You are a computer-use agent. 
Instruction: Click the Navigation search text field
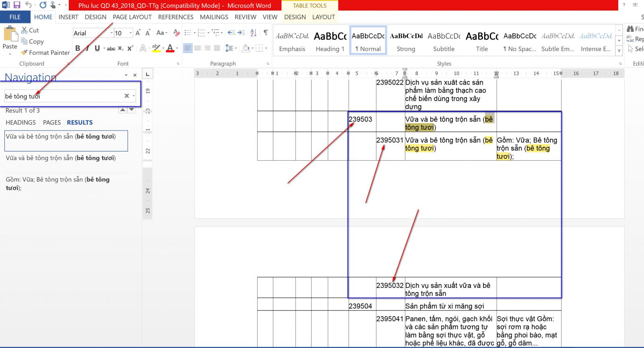[62, 96]
